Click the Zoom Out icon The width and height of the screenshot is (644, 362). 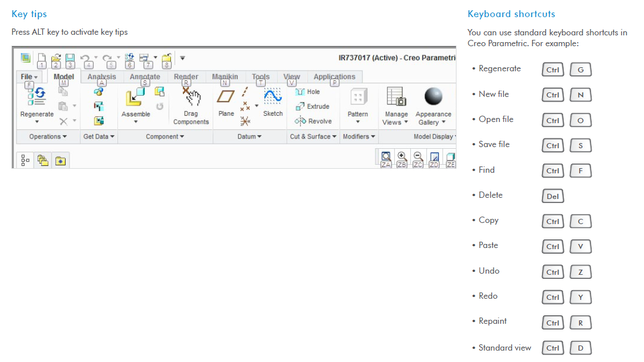(418, 157)
